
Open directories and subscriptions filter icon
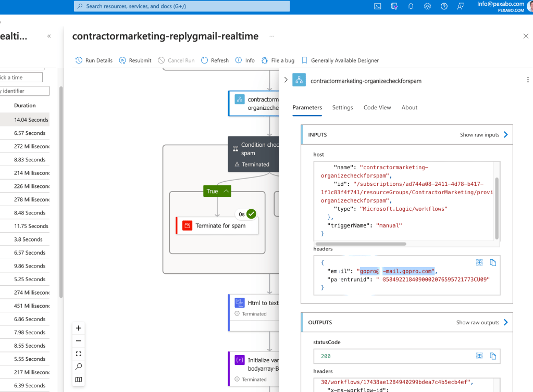394,6
